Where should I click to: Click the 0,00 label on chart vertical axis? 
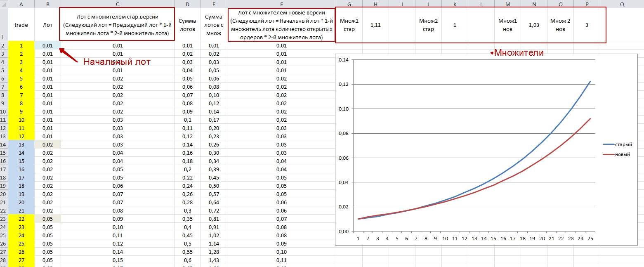(x=343, y=231)
